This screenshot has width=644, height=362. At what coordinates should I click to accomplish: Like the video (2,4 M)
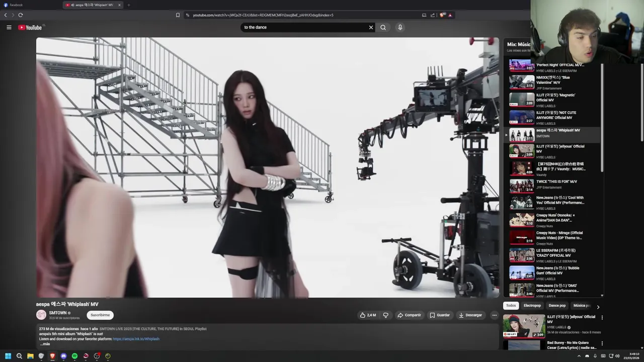pos(368,315)
